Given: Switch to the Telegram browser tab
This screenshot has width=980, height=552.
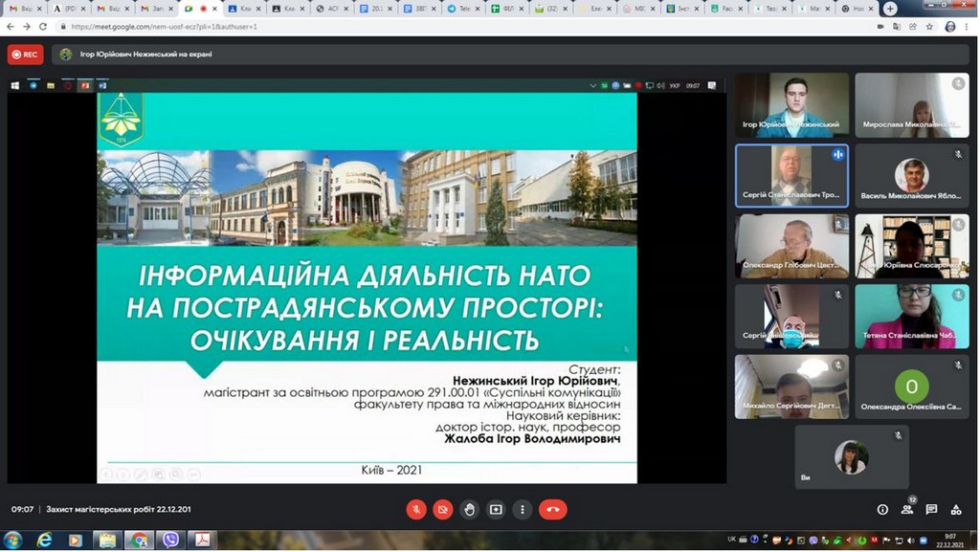Looking at the screenshot, I should pos(461,9).
